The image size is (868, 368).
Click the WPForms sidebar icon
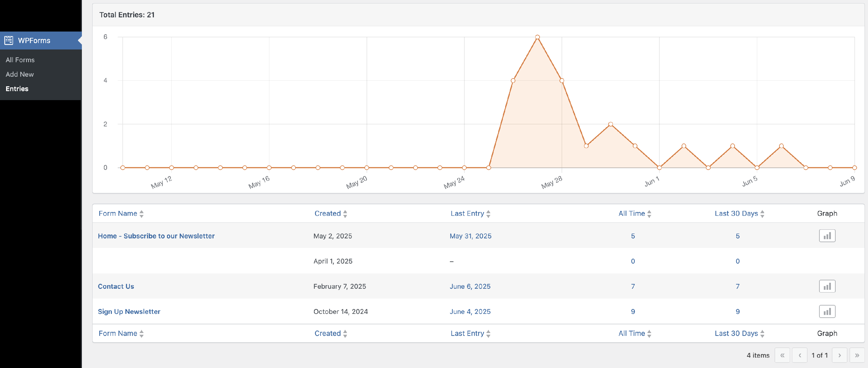click(9, 41)
